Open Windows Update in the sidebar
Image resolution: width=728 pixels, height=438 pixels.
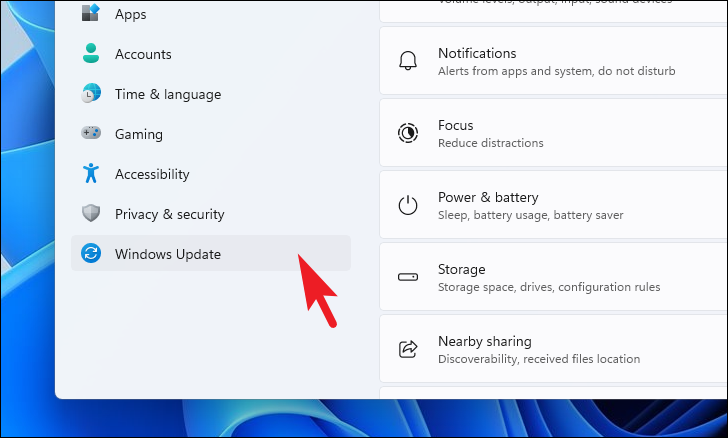pyautogui.click(x=210, y=253)
